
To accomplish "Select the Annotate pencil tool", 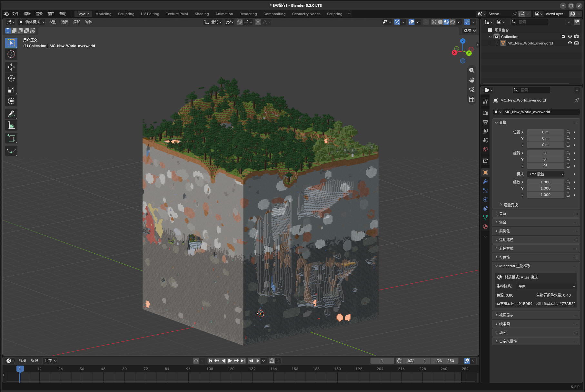I will point(11,114).
